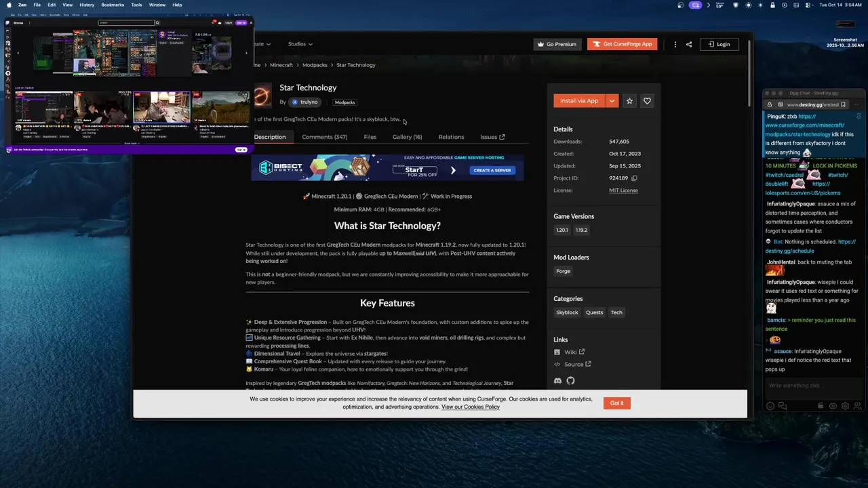Click the Skyblock category tag
Image resolution: width=868 pixels, height=488 pixels.
(567, 312)
